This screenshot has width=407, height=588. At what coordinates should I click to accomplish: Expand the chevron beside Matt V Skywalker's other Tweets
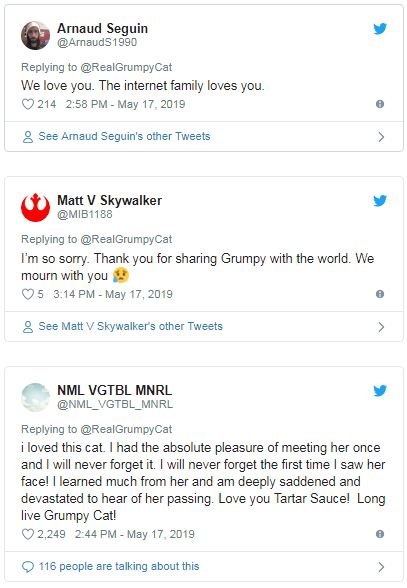pyautogui.click(x=381, y=327)
